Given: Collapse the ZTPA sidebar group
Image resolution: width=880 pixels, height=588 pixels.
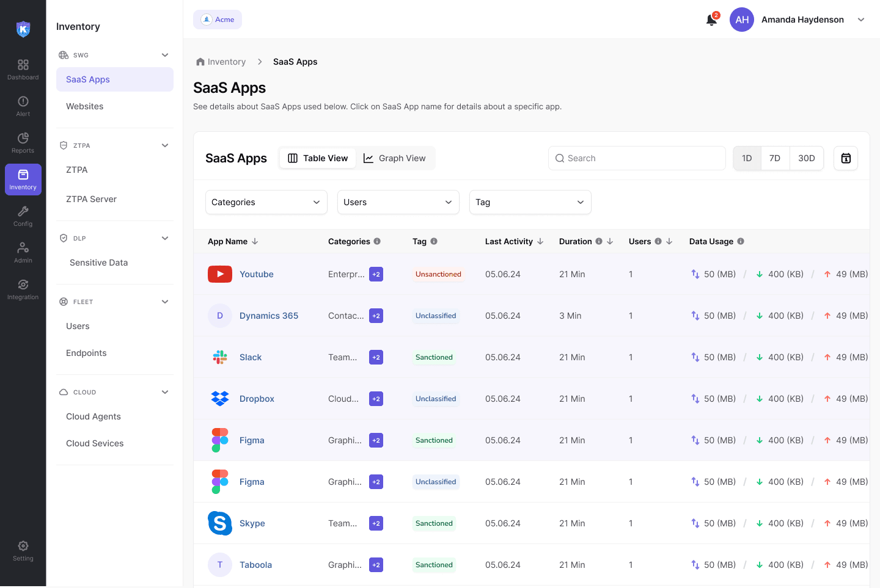Looking at the screenshot, I should 165,145.
